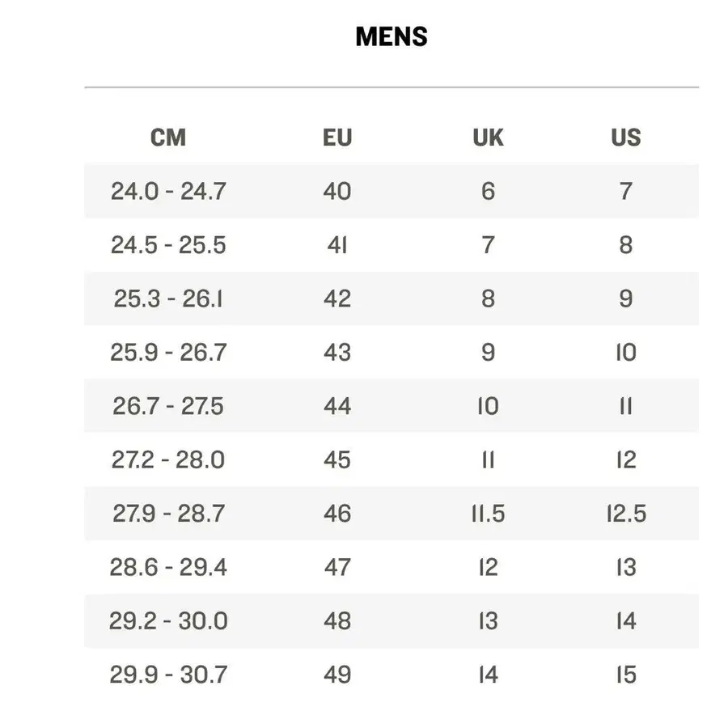Viewport: 728px width, 728px height.
Task: Click EU size 43 cell
Action: coord(337,352)
